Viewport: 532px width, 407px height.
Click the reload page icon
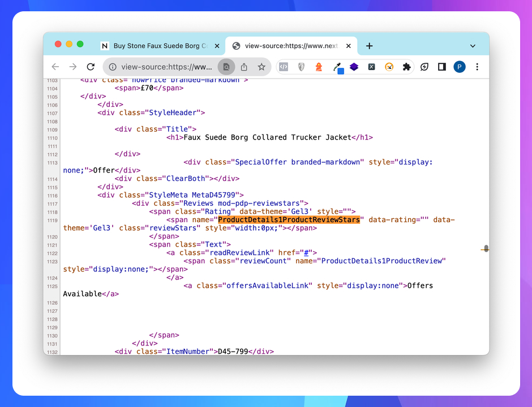pos(91,67)
